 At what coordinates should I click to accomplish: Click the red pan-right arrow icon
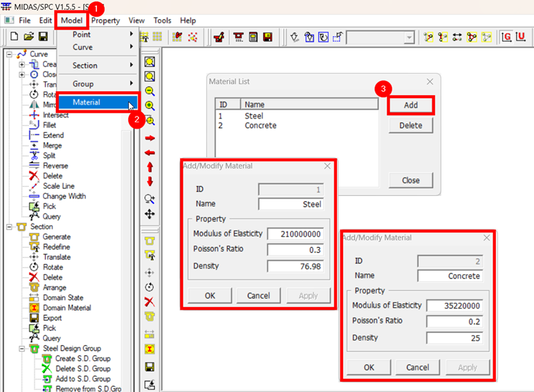(150, 138)
